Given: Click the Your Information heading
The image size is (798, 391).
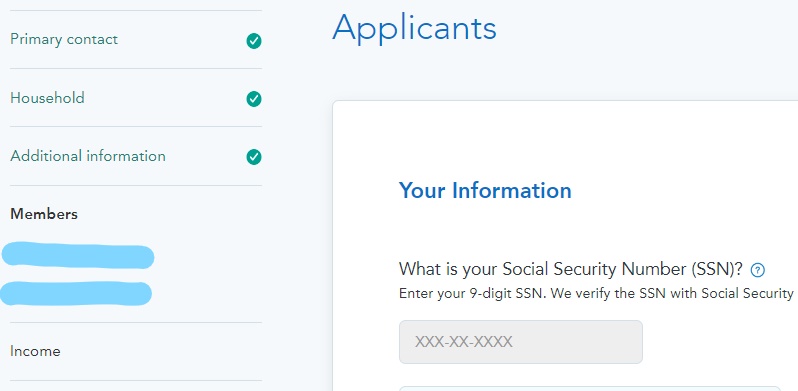Looking at the screenshot, I should point(485,190).
